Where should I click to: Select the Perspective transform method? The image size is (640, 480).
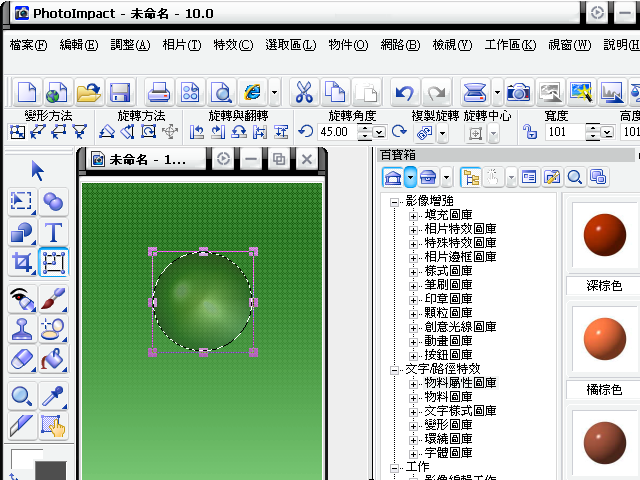pos(80,132)
